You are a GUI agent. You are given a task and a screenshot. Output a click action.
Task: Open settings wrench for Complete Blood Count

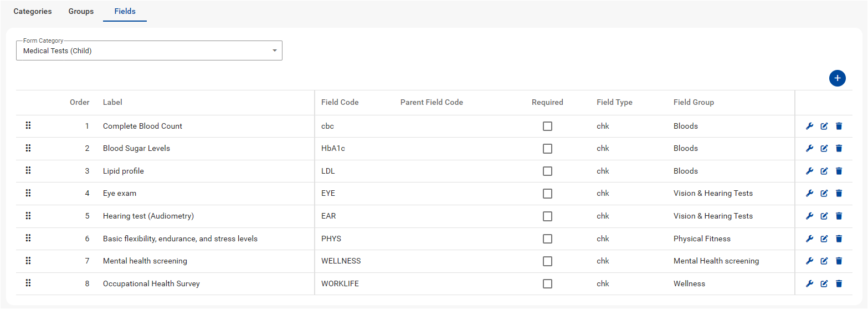pos(809,126)
